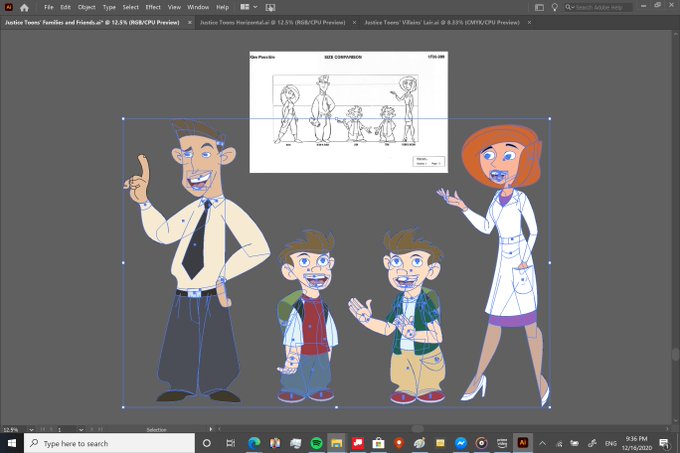
Task: Click the vertical scrollbar thumb
Action: (x=675, y=355)
